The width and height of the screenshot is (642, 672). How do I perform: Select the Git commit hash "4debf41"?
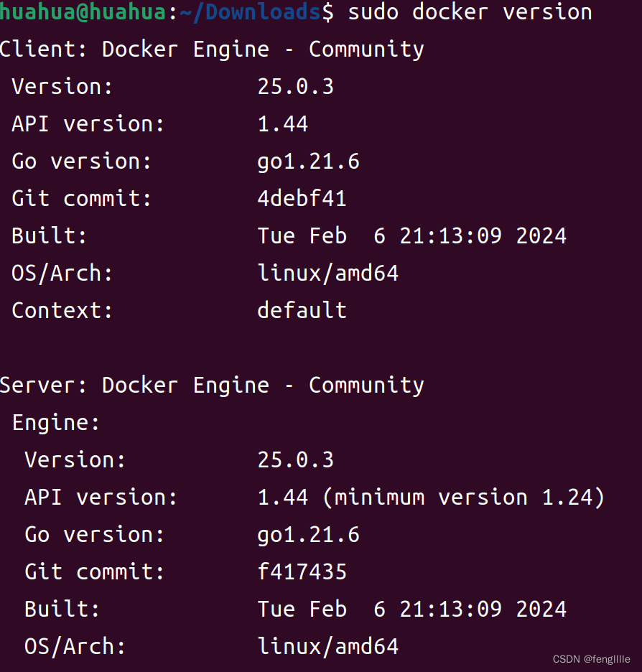click(x=302, y=198)
